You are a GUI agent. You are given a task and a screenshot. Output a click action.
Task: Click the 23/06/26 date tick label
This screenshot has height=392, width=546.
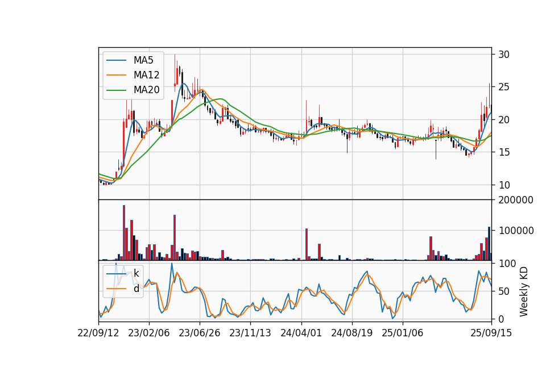click(x=200, y=333)
